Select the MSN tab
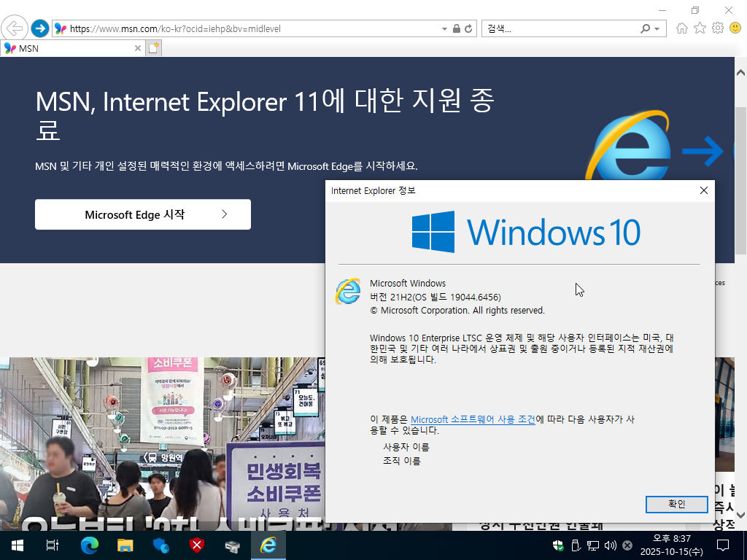The width and height of the screenshot is (747, 560). click(x=71, y=48)
